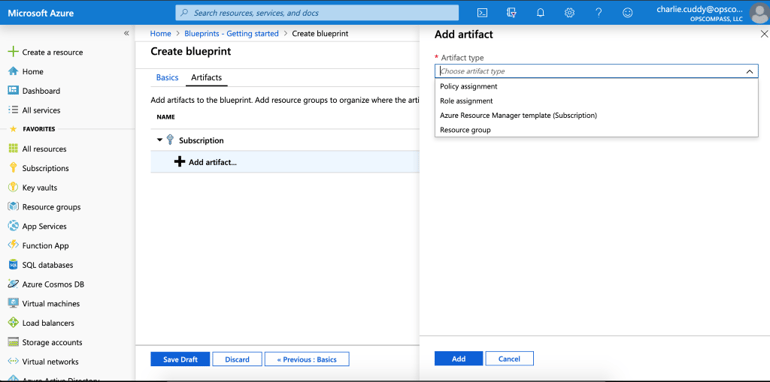Click the Virtual networks icon
Screen dimensions: 770x382
13,361
